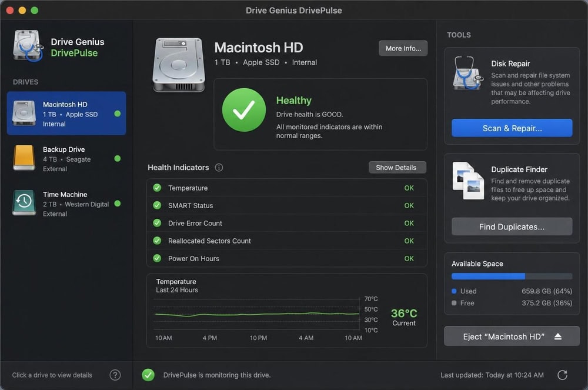This screenshot has width=588, height=390.
Task: Click the "4 PM" time axis label
Action: tap(210, 338)
